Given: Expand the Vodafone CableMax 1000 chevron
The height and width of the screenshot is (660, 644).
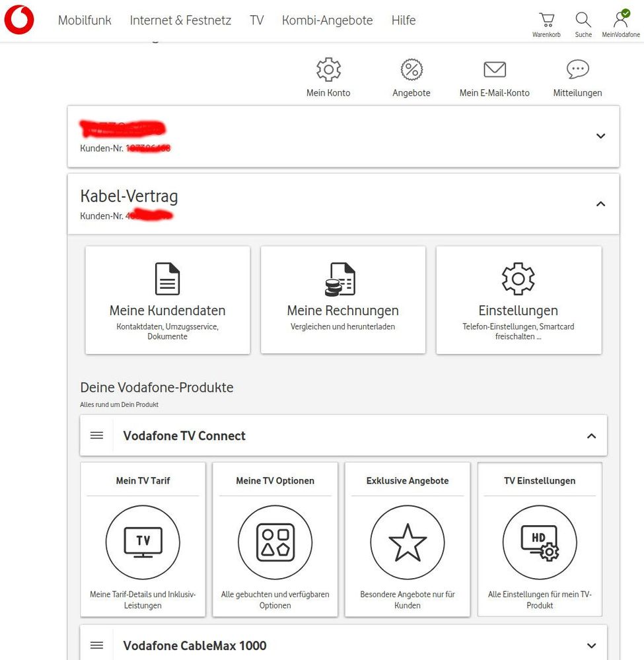Looking at the screenshot, I should click(591, 645).
